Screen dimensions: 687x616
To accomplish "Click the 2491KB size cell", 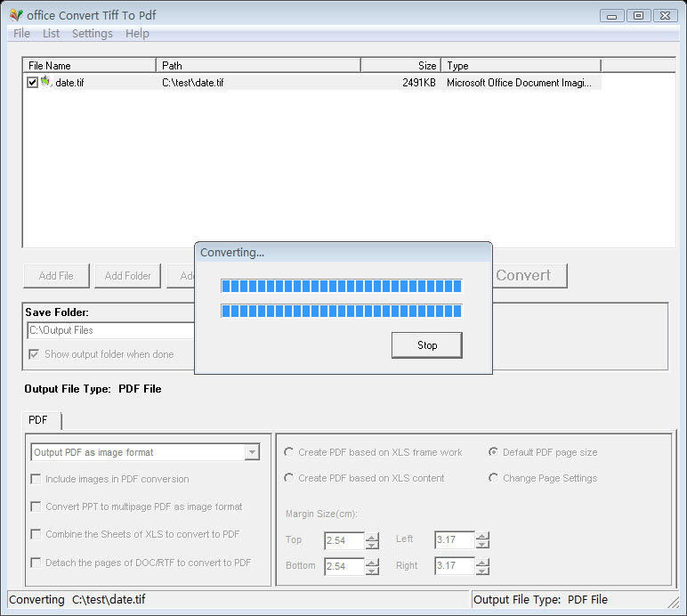I will pos(419,83).
